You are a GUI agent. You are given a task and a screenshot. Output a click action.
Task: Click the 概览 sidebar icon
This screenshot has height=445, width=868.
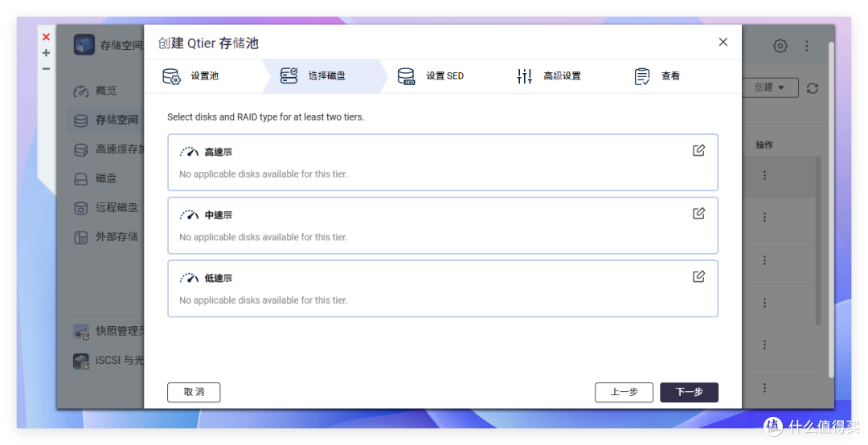click(x=81, y=91)
